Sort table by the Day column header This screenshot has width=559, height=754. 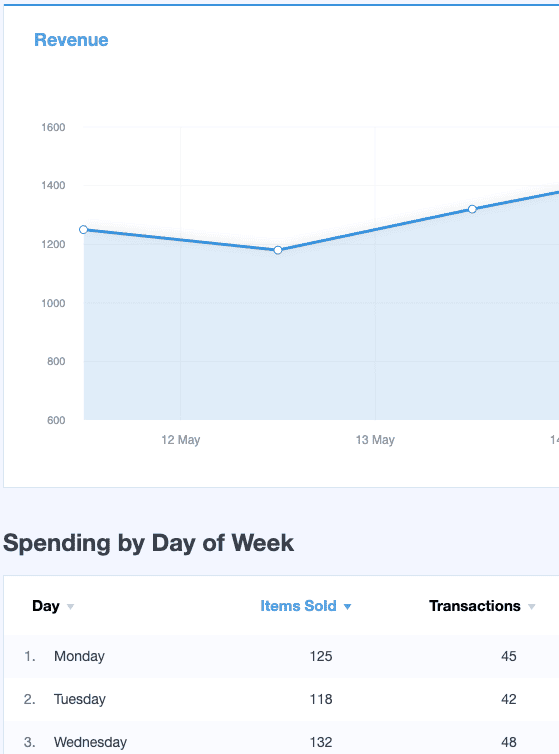[46, 606]
